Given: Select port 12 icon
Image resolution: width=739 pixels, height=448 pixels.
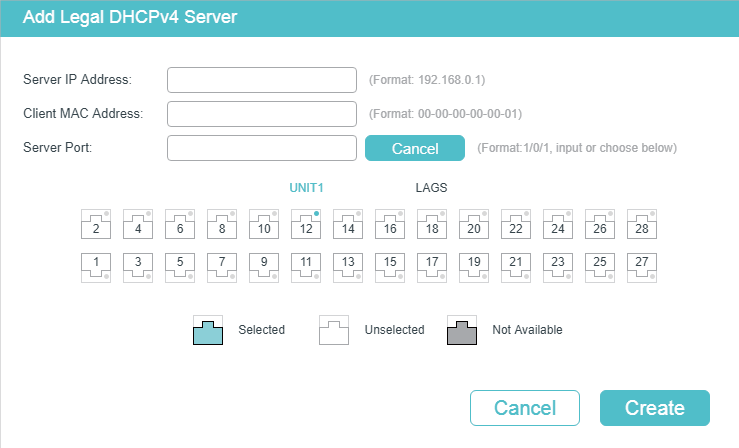Looking at the screenshot, I should [306, 224].
